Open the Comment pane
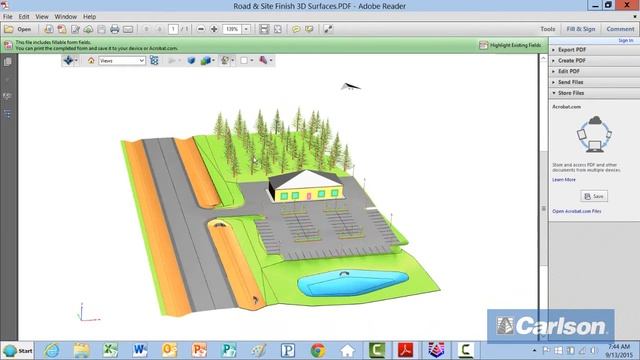The width and height of the screenshot is (640, 360). point(620,29)
